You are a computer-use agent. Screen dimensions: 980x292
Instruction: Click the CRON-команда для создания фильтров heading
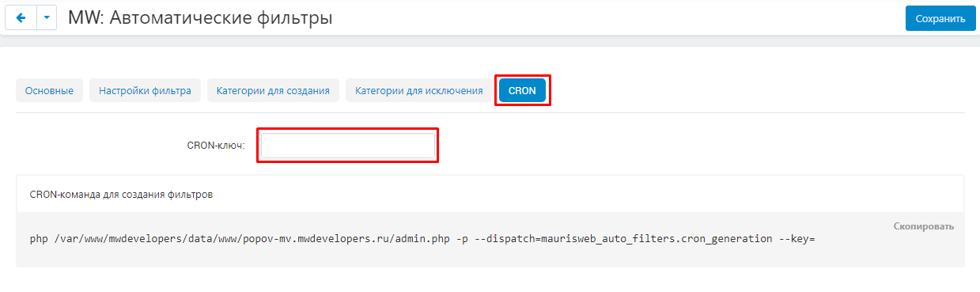click(121, 194)
